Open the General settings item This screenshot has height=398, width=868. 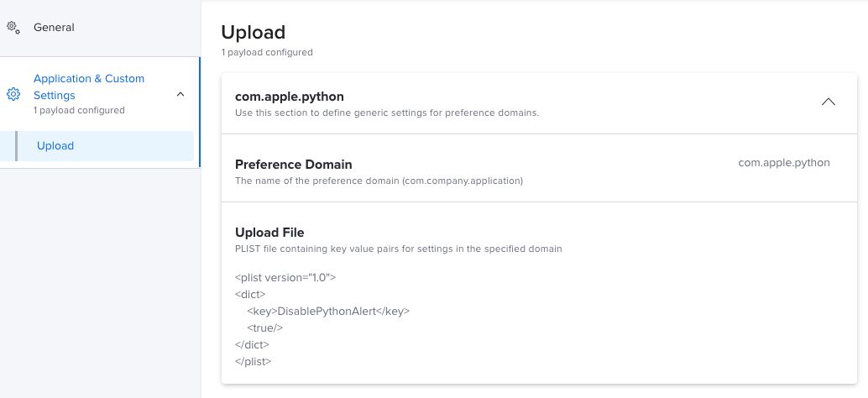pyautogui.click(x=54, y=27)
